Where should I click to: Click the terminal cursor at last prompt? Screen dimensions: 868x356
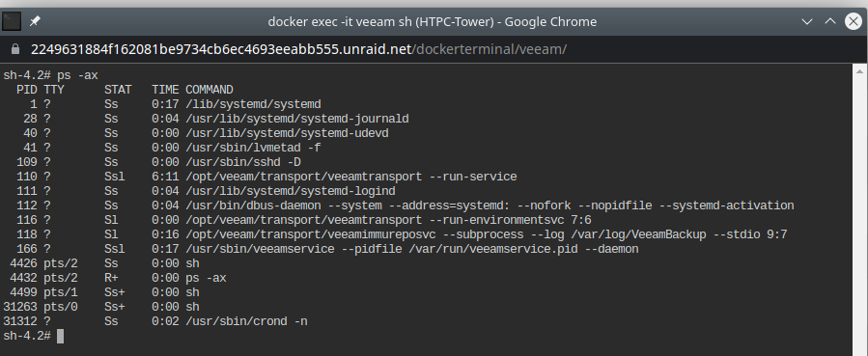pyautogui.click(x=60, y=336)
